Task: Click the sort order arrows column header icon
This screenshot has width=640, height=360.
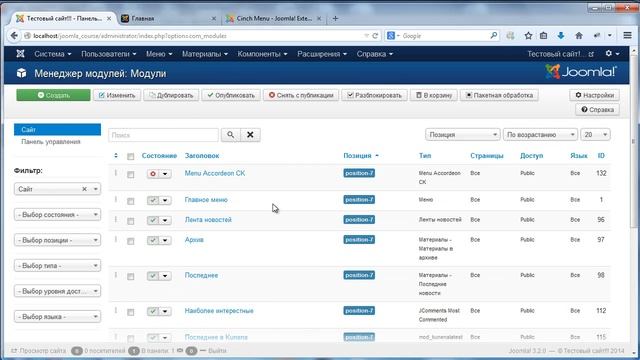Action: coord(116,156)
